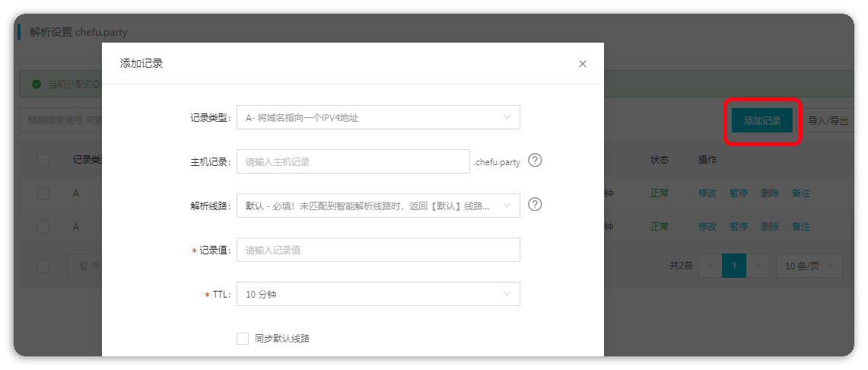Viewport: 868px width, 370px height.
Task: Enable 同步默认线路 checkbox
Action: pos(243,338)
